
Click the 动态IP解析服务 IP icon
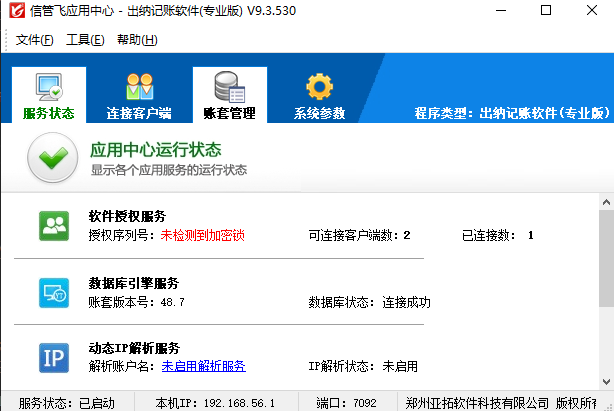point(53,357)
